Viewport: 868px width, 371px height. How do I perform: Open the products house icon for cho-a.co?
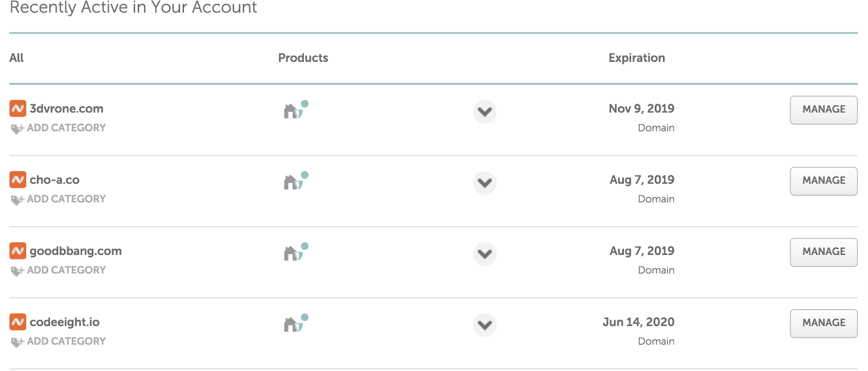(296, 181)
